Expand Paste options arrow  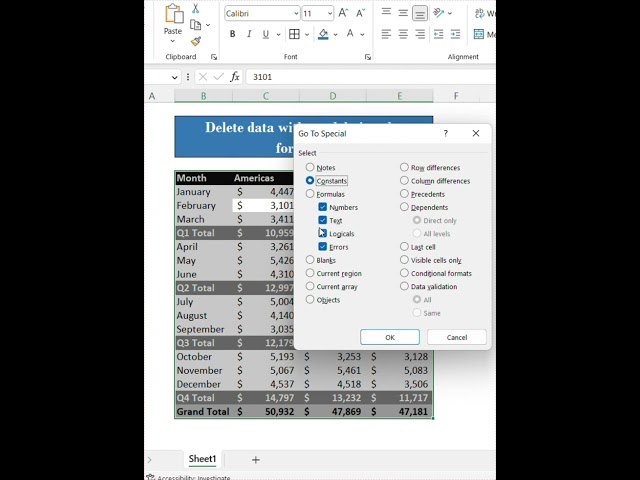click(173, 41)
